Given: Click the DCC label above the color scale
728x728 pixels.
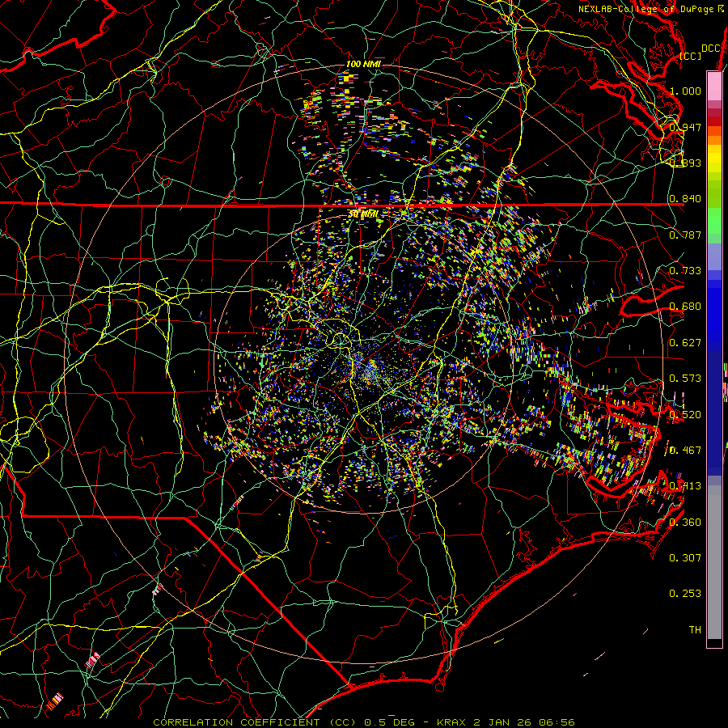Looking at the screenshot, I should [x=710, y=49].
